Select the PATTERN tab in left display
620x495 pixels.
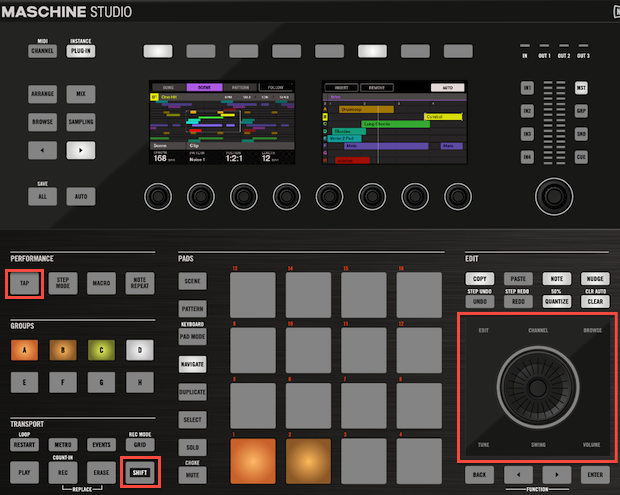tap(240, 87)
